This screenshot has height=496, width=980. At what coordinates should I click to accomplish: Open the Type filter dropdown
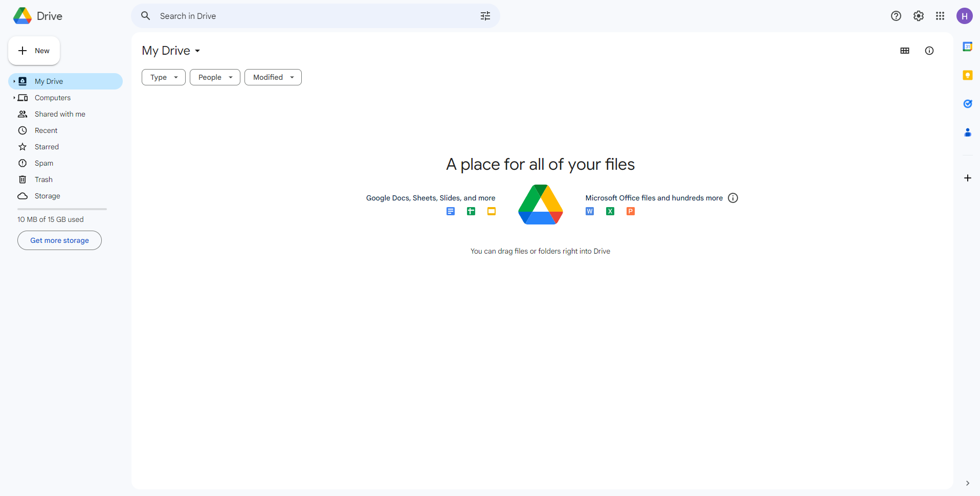tap(164, 77)
